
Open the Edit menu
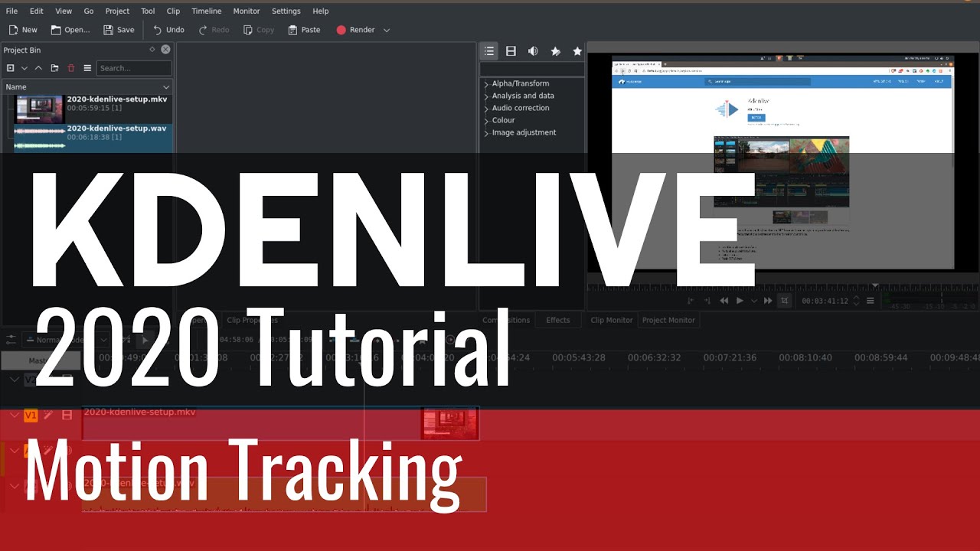click(36, 11)
